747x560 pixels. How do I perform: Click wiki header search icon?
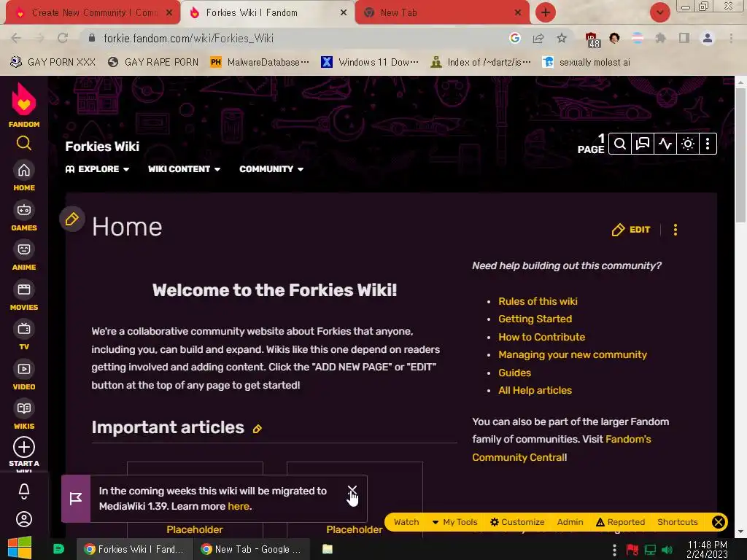coord(620,144)
